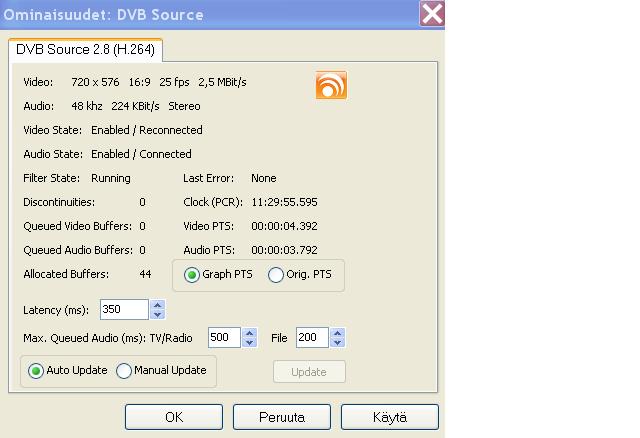Viewport: 640px width, 438px height.
Task: Click the Filter State value Running
Action: click(111, 178)
